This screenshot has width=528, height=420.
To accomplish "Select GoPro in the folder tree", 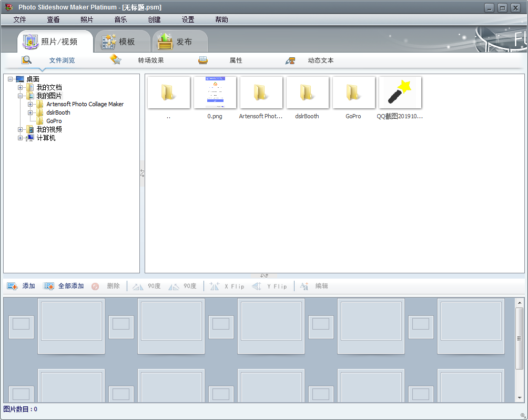I will click(x=54, y=121).
